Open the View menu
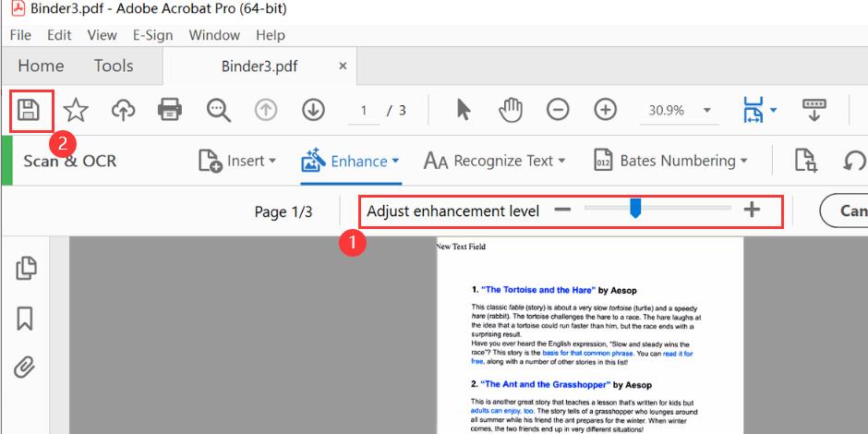Viewport: 868px width, 434px height. [x=102, y=35]
